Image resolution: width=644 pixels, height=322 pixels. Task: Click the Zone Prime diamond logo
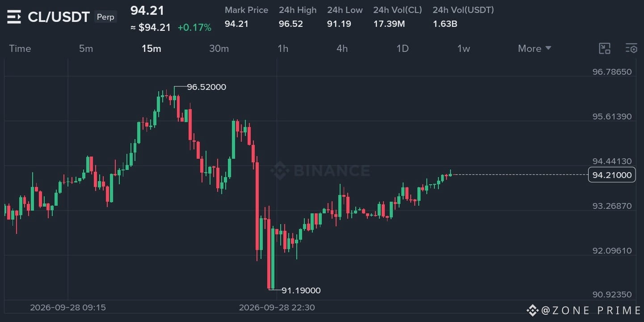tap(532, 310)
